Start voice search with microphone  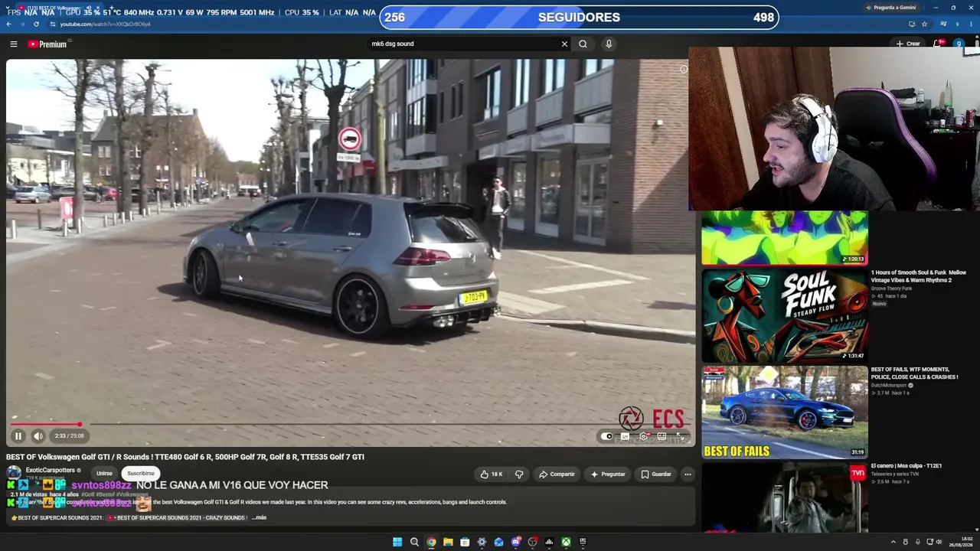[609, 44]
